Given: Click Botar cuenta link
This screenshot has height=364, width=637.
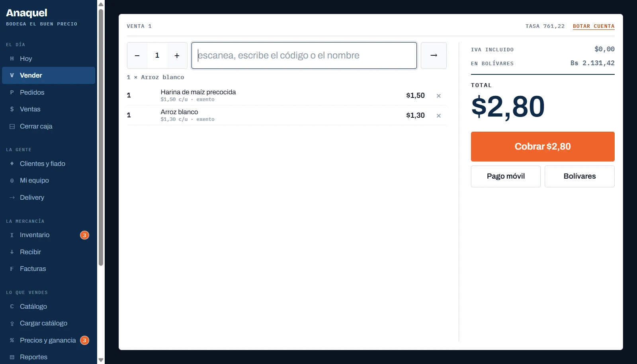Looking at the screenshot, I should [594, 26].
